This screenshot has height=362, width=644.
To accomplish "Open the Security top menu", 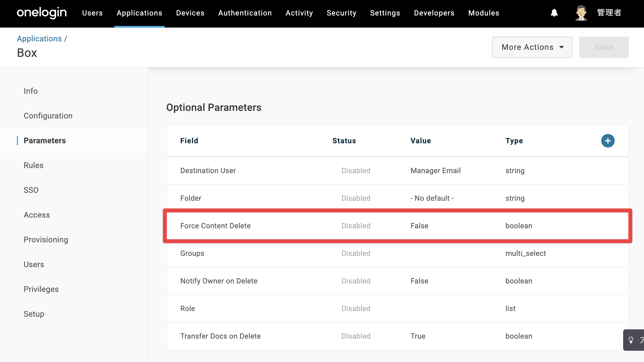I will 341,13.
